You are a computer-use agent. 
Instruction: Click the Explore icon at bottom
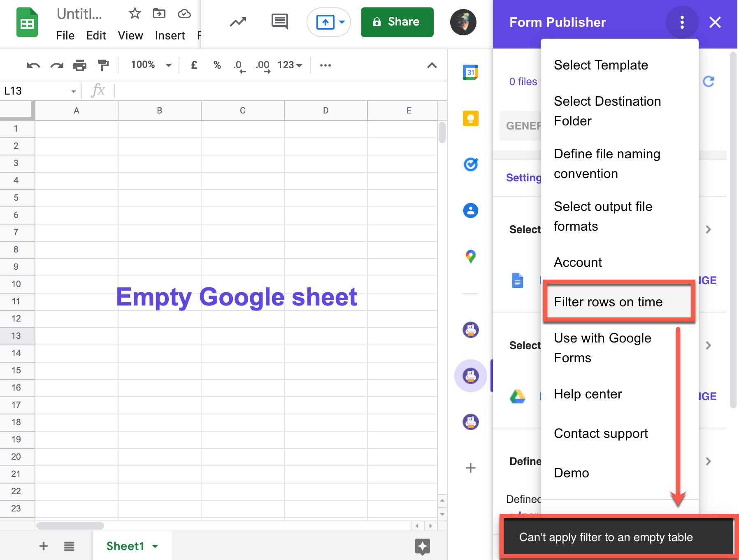pos(423,546)
